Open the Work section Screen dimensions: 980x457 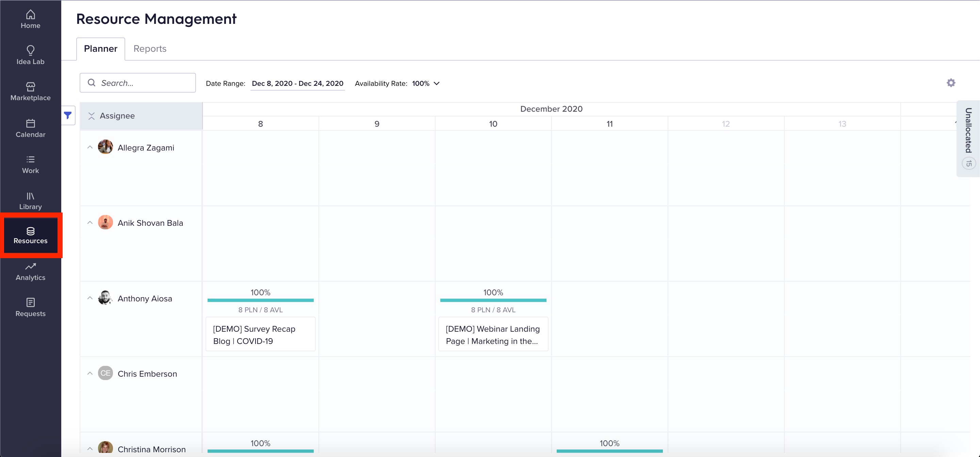coord(30,164)
